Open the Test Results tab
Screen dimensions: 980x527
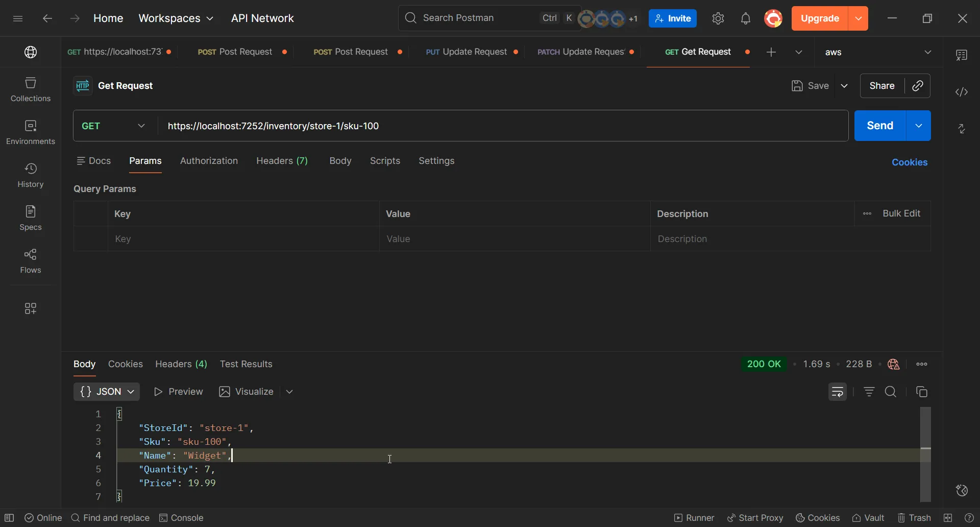tap(247, 364)
